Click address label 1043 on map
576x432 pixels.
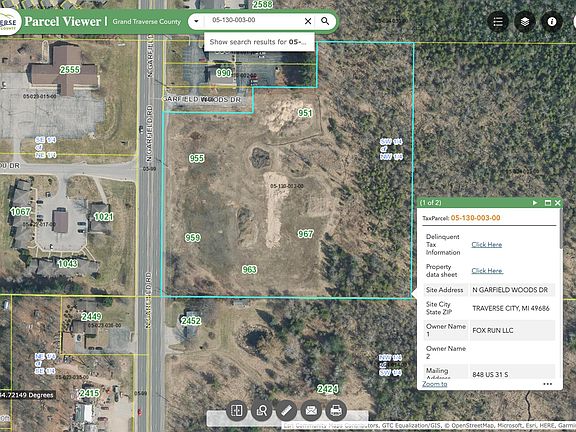pyautogui.click(x=67, y=263)
